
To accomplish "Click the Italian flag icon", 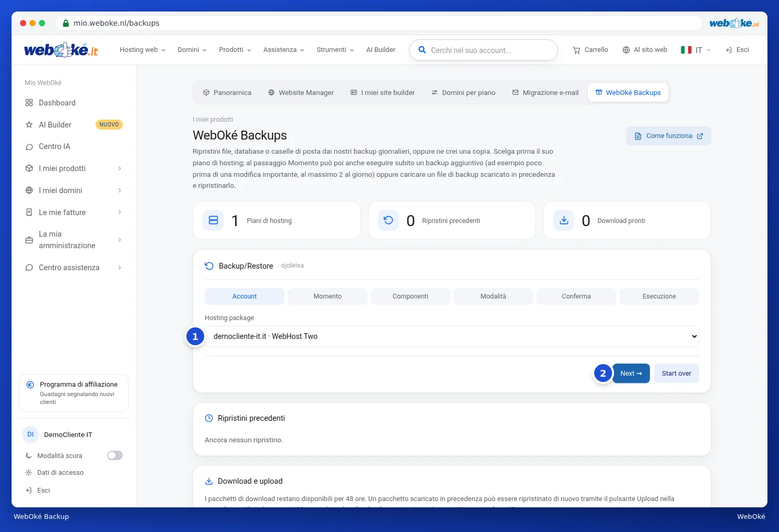I will point(686,50).
